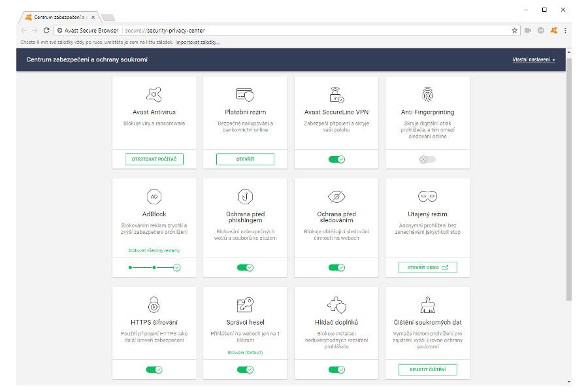Select the Utajený režim mask icon
The width and height of the screenshot is (588, 392).
pyautogui.click(x=427, y=196)
